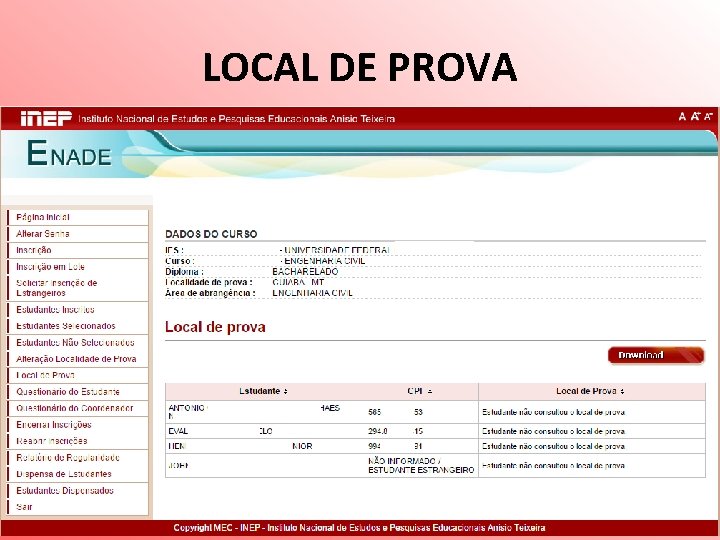This screenshot has height=540, width=720.
Task: Select Solicitar Inscrição de Estrangeiros
Action: (x=56, y=288)
